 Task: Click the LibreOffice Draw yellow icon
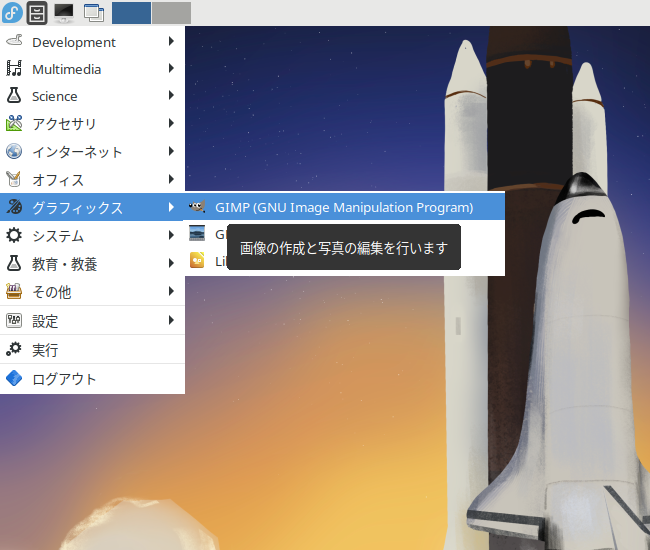coord(197,260)
